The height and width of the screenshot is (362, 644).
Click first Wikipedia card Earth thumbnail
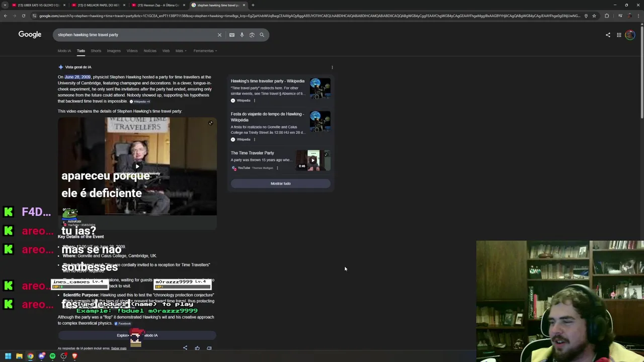320,88
